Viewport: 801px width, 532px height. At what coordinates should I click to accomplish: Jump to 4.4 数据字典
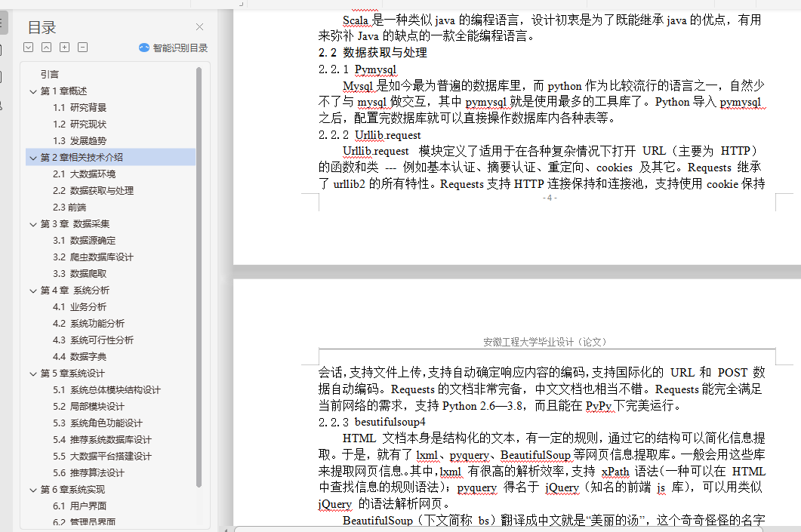[x=80, y=357]
